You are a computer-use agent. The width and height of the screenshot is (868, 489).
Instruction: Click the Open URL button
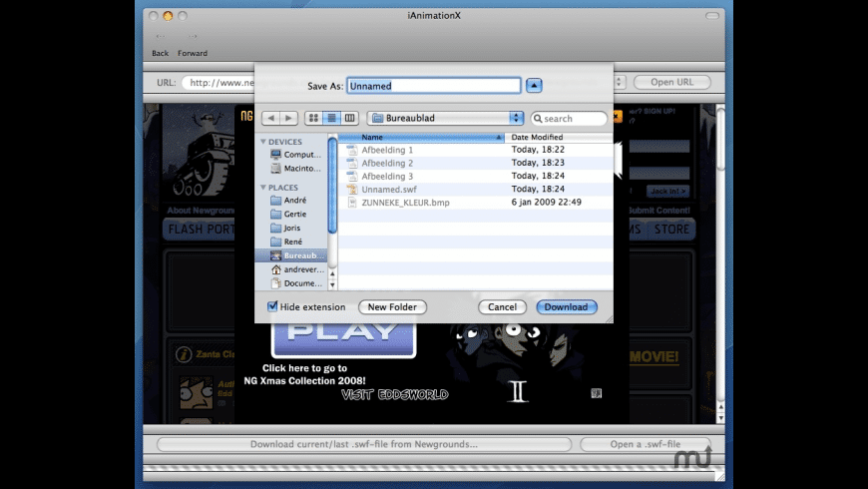point(672,83)
